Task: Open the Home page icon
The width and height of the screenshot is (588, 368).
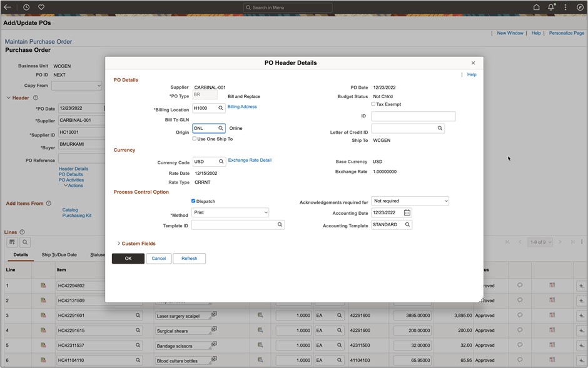Action: (x=536, y=7)
